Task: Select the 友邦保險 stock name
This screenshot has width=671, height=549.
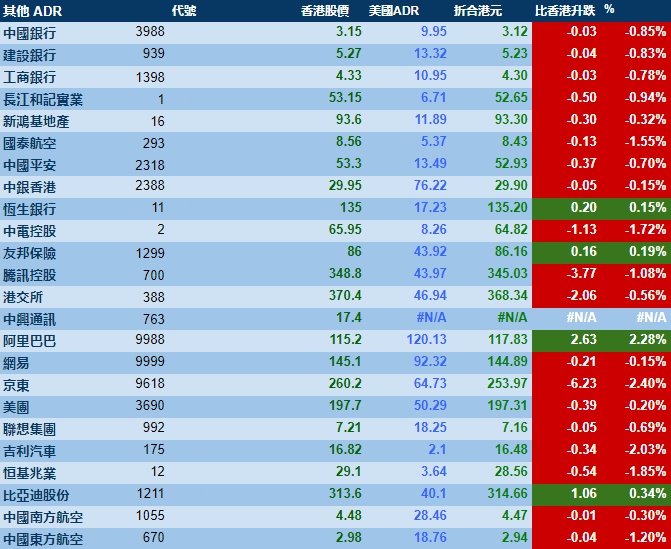Action: (30, 253)
